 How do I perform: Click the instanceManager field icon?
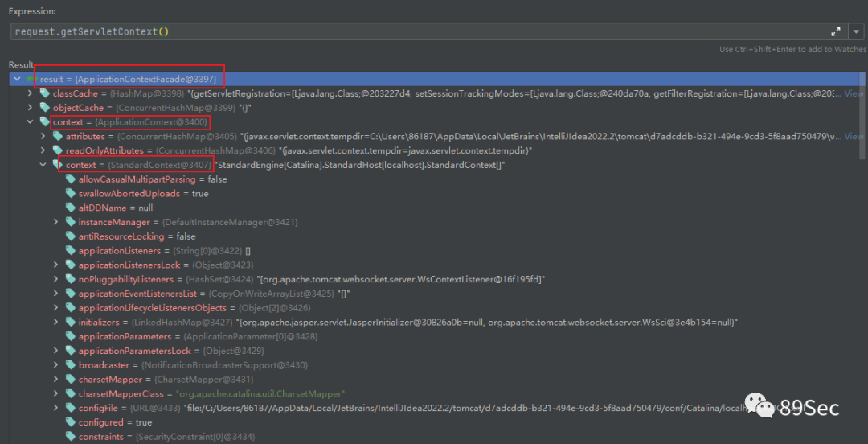70,222
